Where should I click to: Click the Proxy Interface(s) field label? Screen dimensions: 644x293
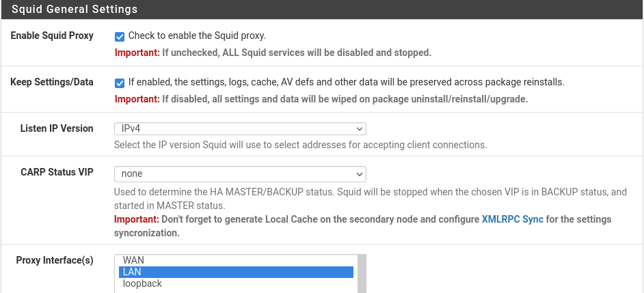coord(55,260)
